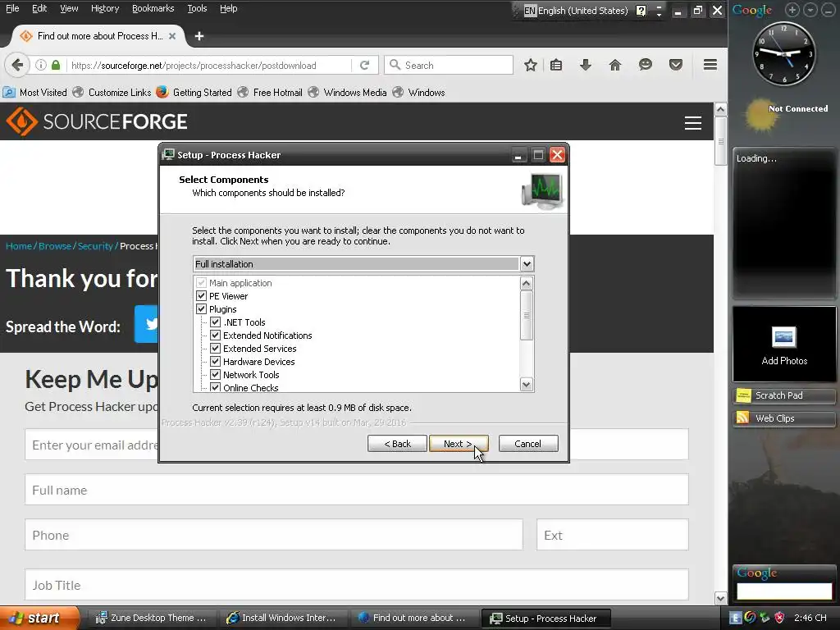Click the Browse breadcrumb link
Image resolution: width=840 pixels, height=630 pixels.
[55, 246]
